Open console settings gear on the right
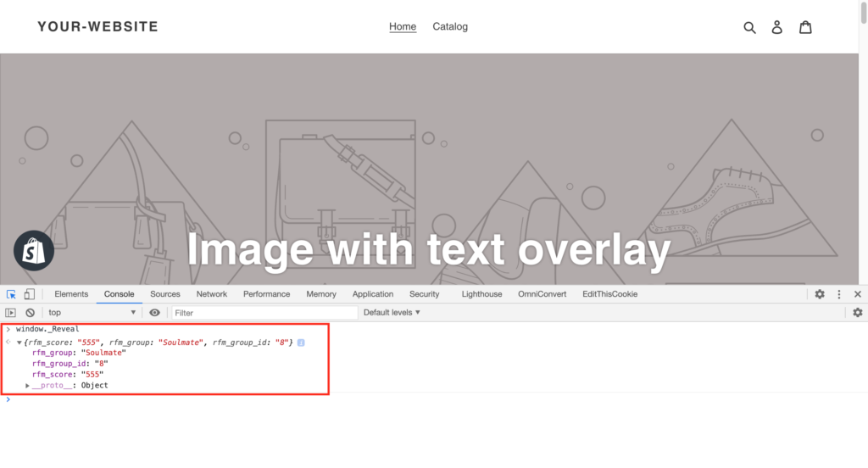This screenshot has width=868, height=468. click(857, 313)
